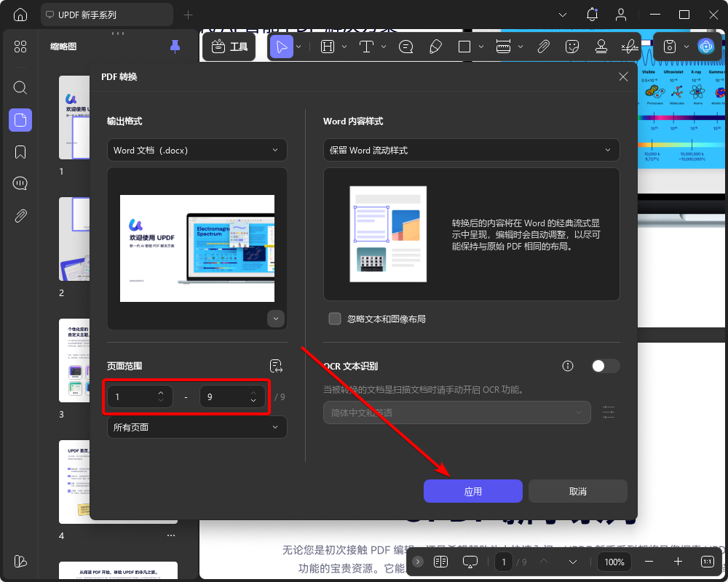The height and width of the screenshot is (582, 728).
Task: Open the user account icon
Action: tap(621, 15)
